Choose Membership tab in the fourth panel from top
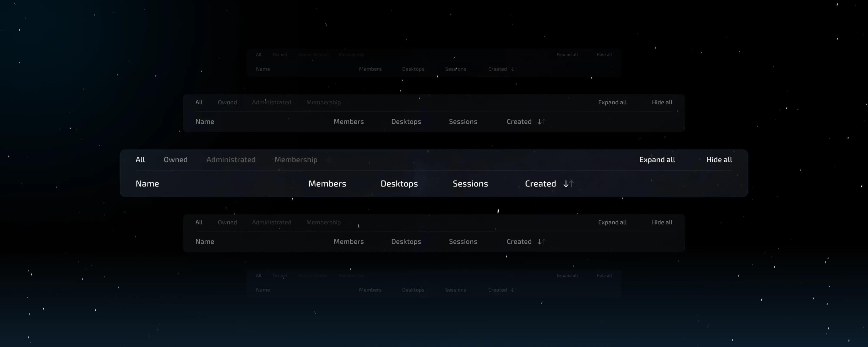Screen dimensions: 868x347 coord(323,222)
